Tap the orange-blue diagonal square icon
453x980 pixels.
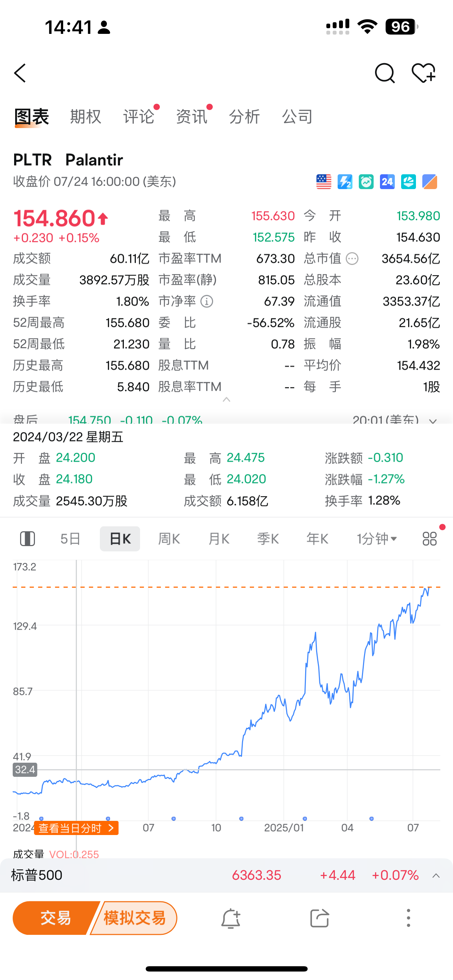pyautogui.click(x=430, y=182)
